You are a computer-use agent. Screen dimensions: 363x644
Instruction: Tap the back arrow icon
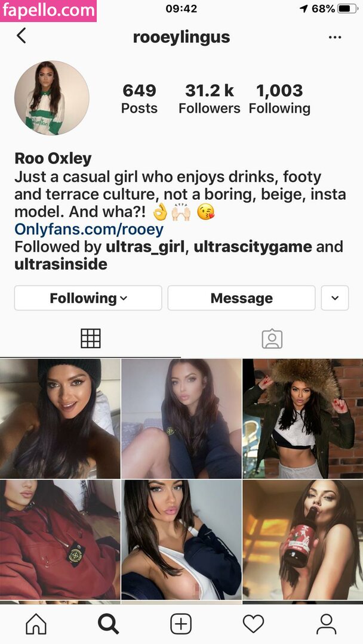21,36
